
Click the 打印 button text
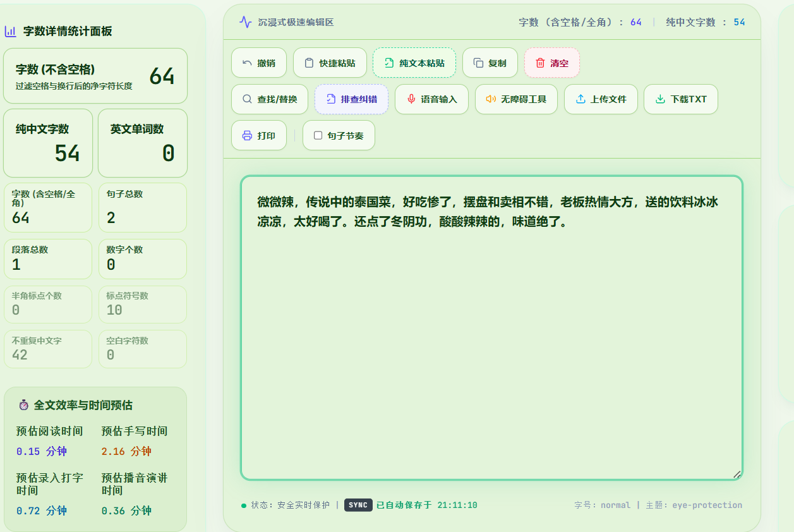pyautogui.click(x=266, y=135)
